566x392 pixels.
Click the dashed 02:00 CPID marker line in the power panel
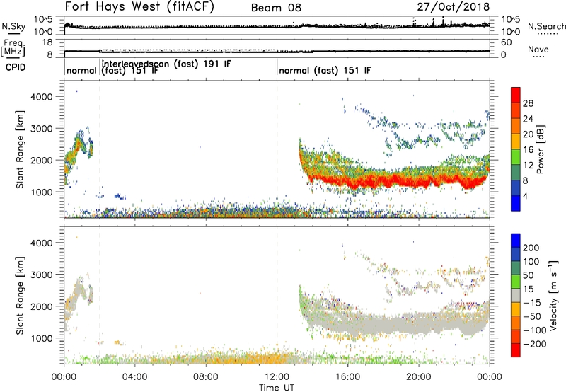pos(100,149)
